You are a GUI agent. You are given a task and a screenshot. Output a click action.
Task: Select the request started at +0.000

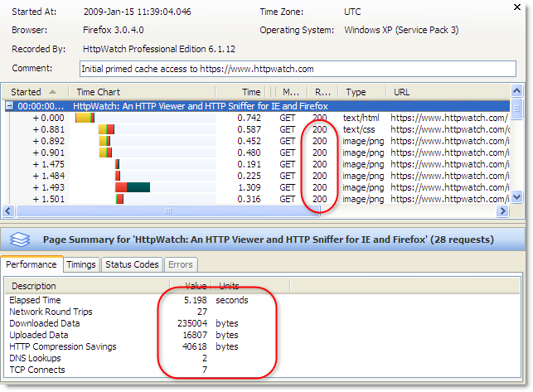tap(257, 118)
